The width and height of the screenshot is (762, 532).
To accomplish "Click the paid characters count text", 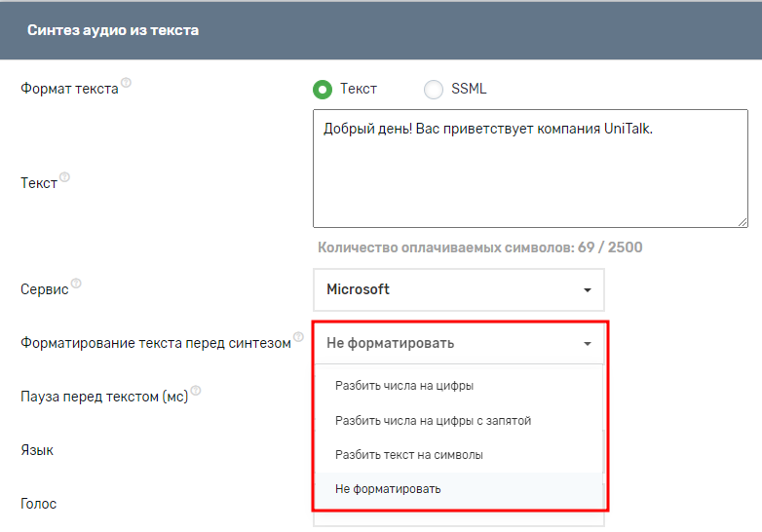I will (479, 247).
